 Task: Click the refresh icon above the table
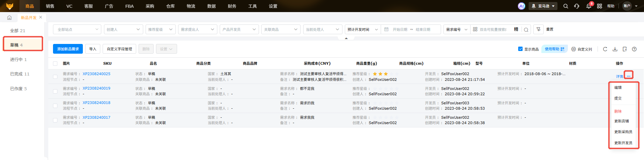pyautogui.click(x=605, y=49)
